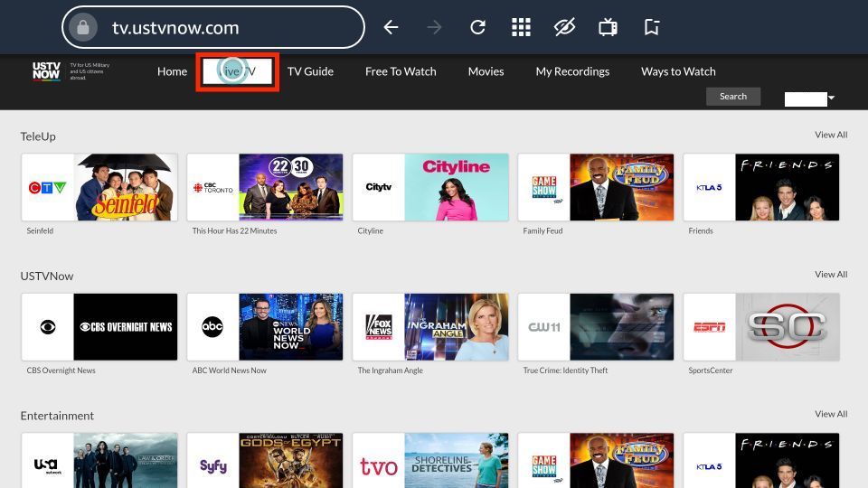
Task: Open Family Feud thumbnail in TeleUp row
Action: click(622, 187)
